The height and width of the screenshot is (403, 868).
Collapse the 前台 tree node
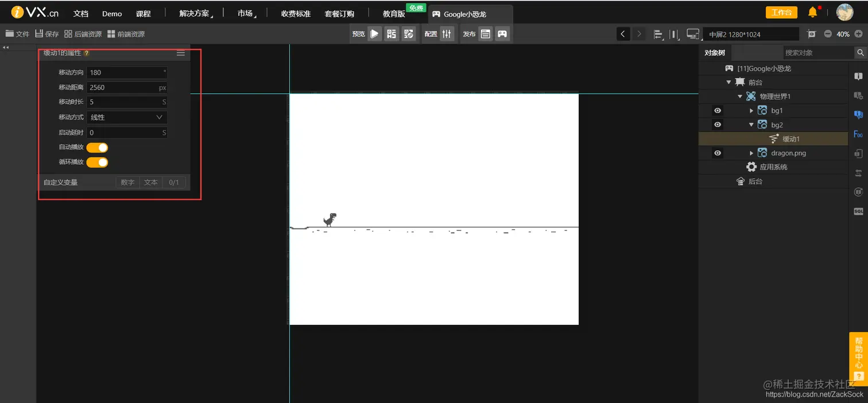tap(728, 82)
